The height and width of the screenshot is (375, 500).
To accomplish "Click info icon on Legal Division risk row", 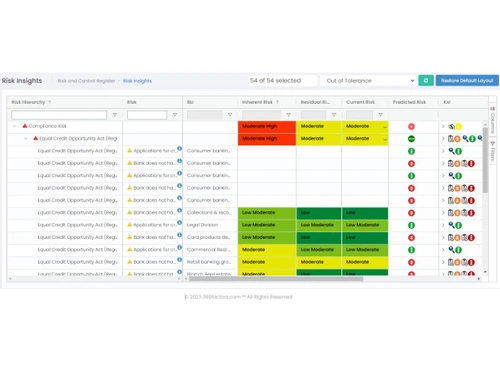I will [179, 223].
